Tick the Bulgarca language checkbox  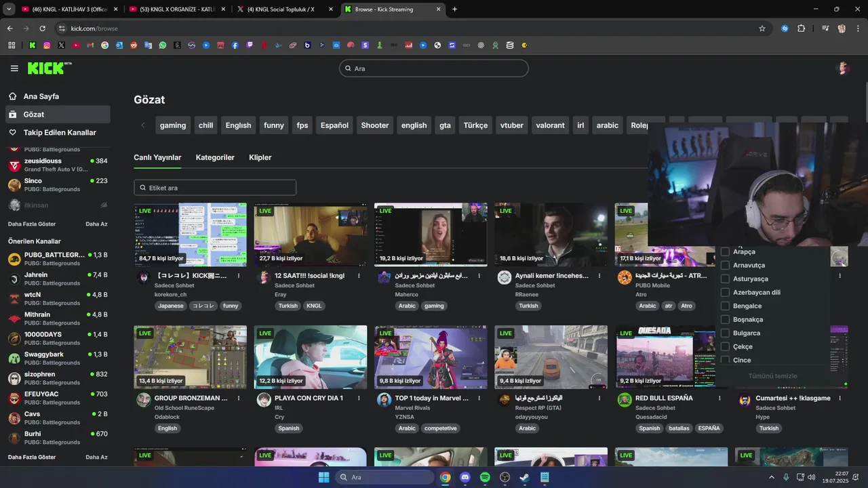[x=725, y=333]
